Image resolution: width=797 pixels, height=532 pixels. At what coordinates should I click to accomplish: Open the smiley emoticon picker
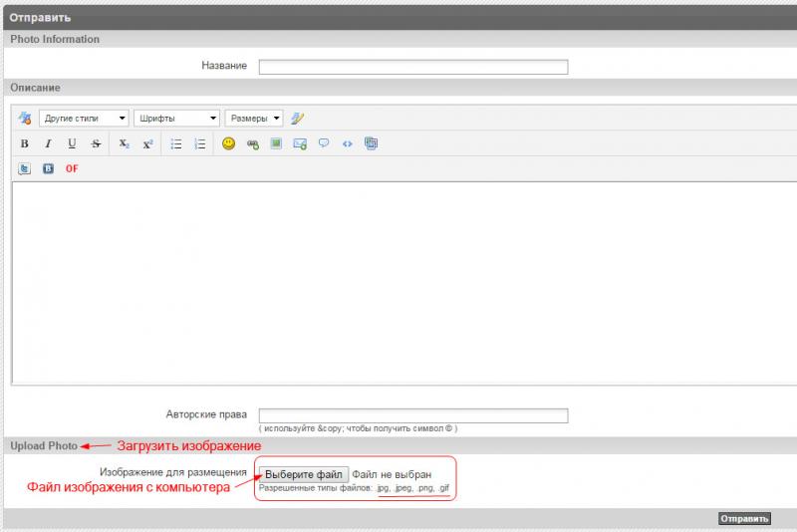point(229,143)
